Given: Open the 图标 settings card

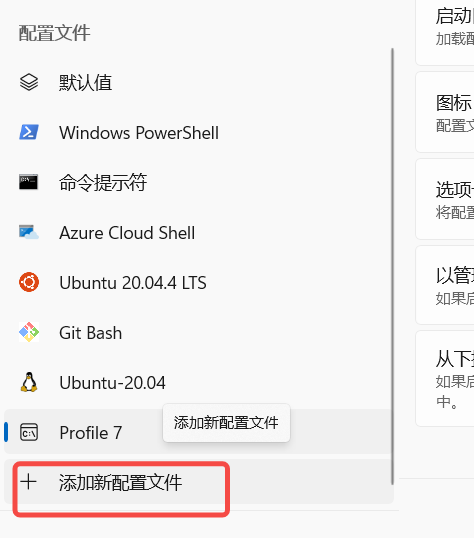Looking at the screenshot, I should (445, 112).
